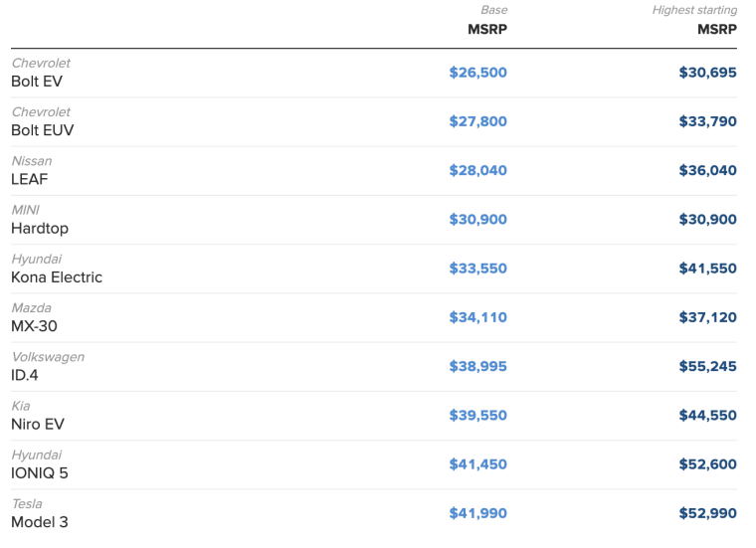Image resolution: width=756 pixels, height=548 pixels.
Task: Open the Hyundai Kona Electric entry
Action: pyautogui.click(x=374, y=269)
